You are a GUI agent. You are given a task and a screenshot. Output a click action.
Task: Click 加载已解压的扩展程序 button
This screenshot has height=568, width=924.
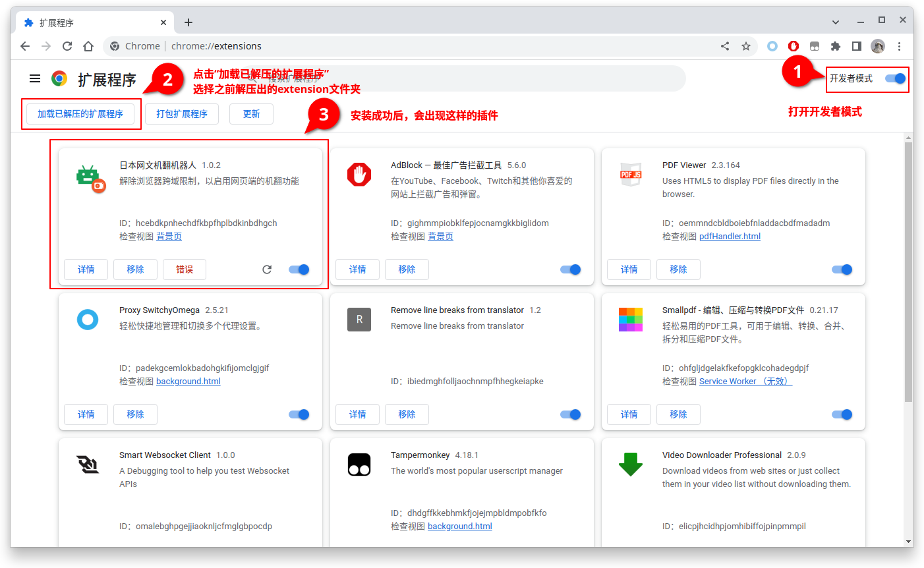click(80, 114)
